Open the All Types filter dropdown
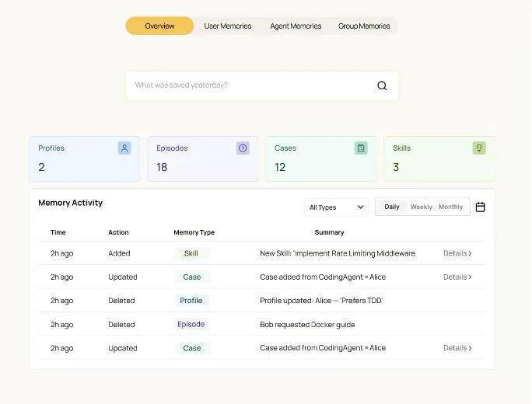 click(x=337, y=207)
